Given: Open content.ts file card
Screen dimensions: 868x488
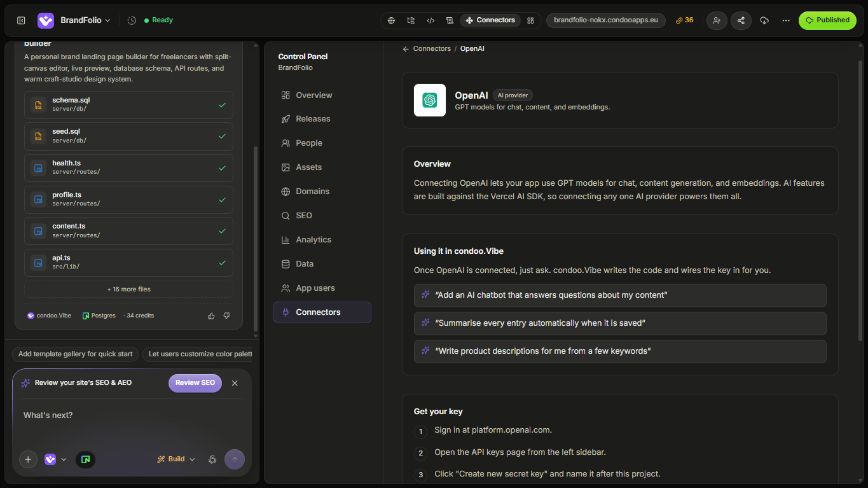Looking at the screenshot, I should [128, 231].
